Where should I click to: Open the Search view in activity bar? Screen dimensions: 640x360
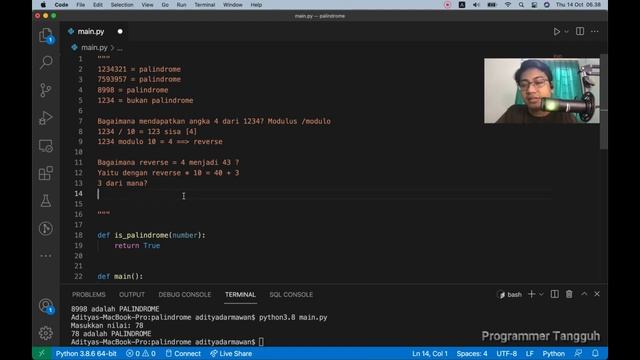click(x=46, y=62)
